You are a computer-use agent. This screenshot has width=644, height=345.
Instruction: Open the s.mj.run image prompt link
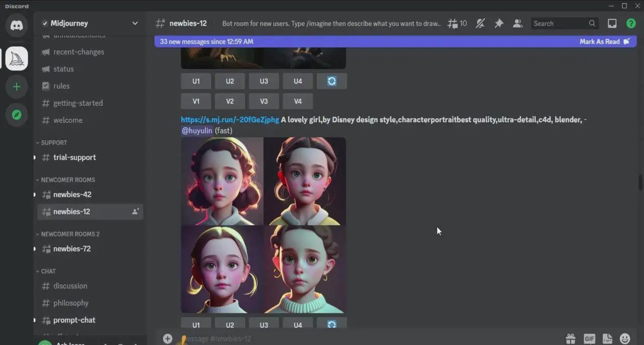click(229, 120)
